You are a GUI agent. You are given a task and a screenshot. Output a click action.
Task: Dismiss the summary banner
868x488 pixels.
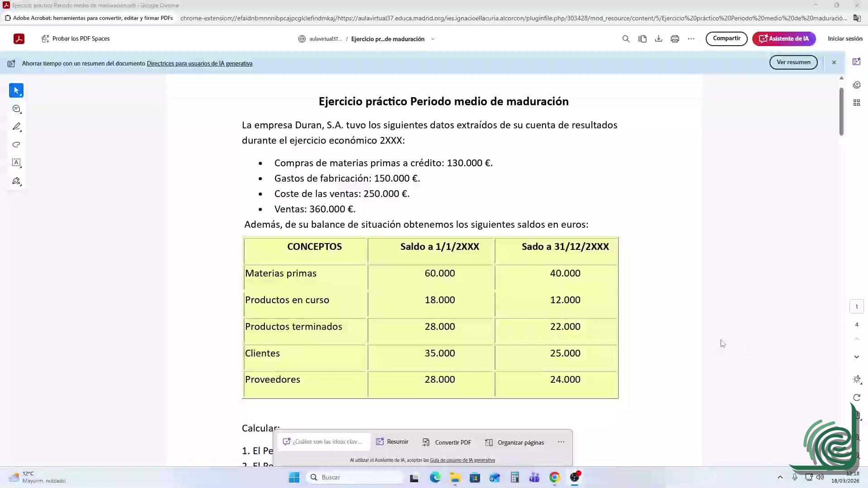(834, 62)
